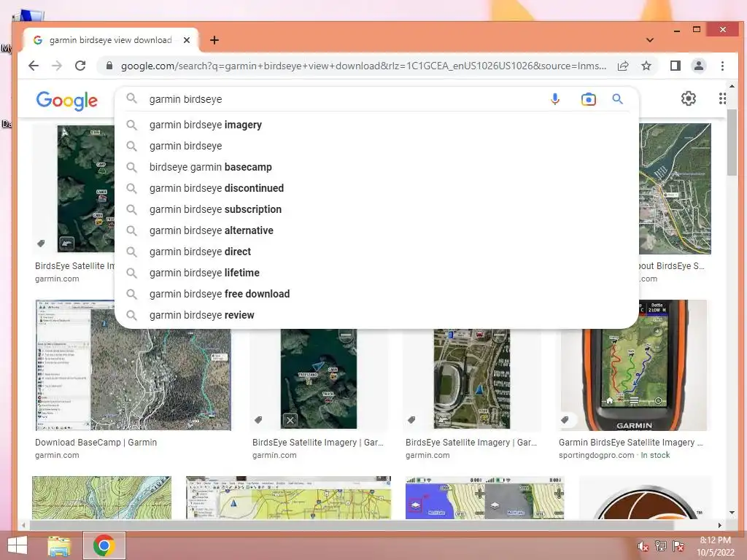The image size is (747, 560).
Task: Open the Google apps grid
Action: pos(722,98)
